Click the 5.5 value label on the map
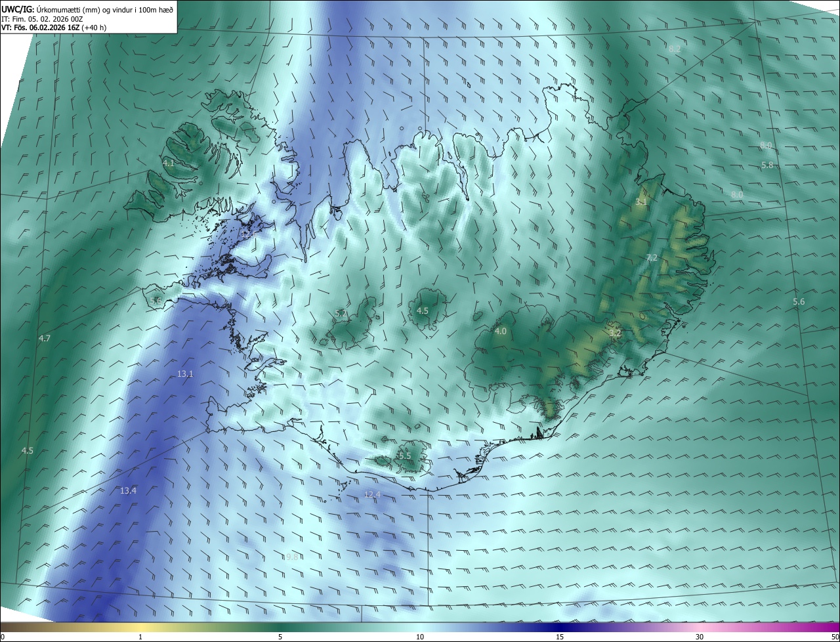 click(x=404, y=456)
